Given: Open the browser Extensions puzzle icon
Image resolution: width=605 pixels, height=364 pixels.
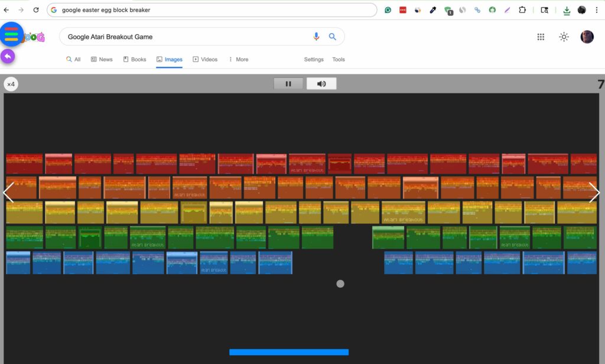Looking at the screenshot, I should coord(523,10).
